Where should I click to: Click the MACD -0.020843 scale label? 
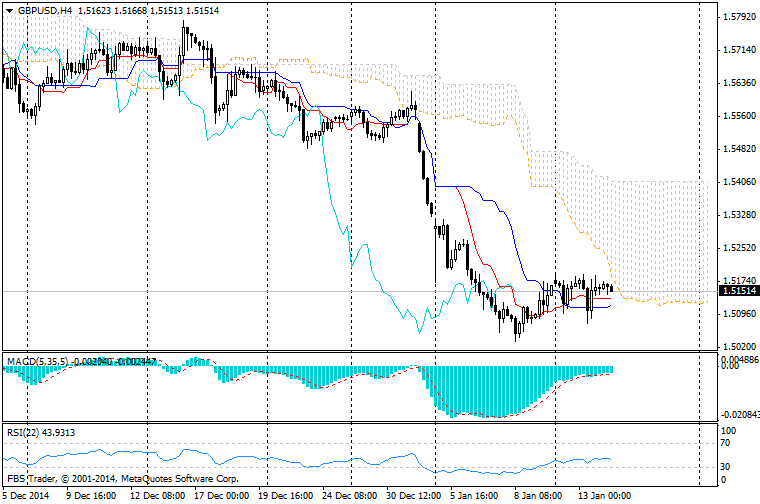click(740, 414)
